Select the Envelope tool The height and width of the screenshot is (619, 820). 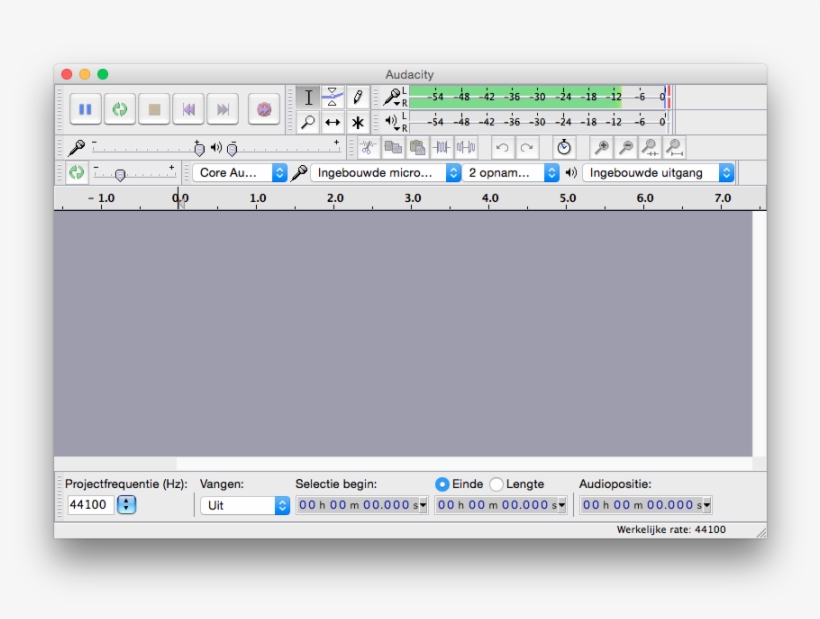coord(331,97)
